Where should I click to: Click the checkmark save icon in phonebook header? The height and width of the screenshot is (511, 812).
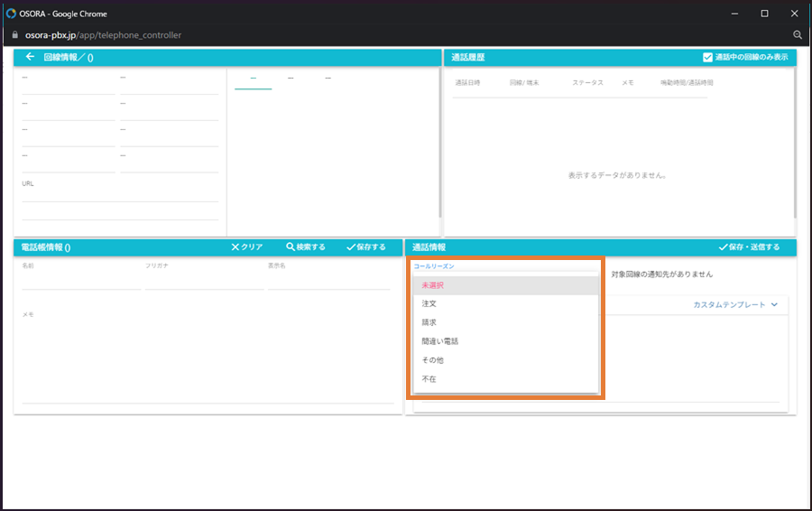(351, 246)
